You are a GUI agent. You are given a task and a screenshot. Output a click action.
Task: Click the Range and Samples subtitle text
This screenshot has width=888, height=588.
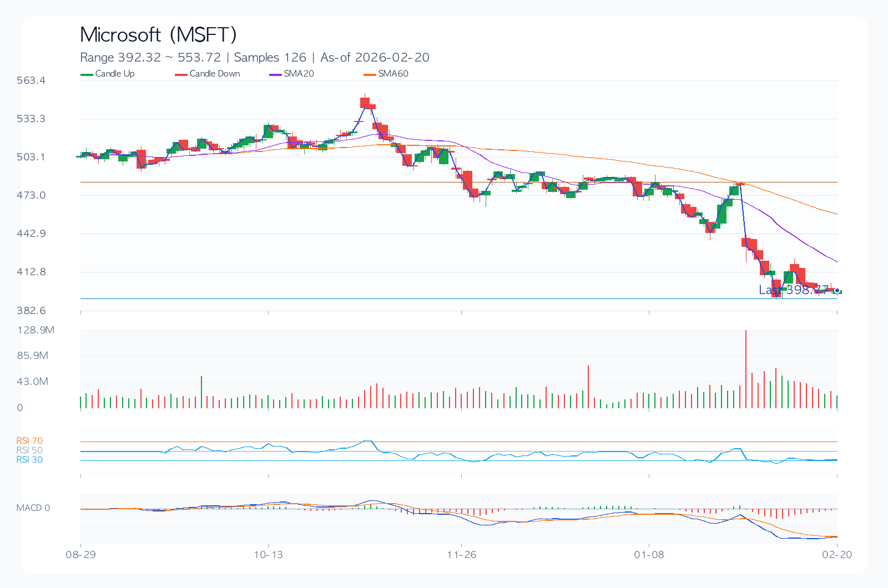[x=254, y=57]
